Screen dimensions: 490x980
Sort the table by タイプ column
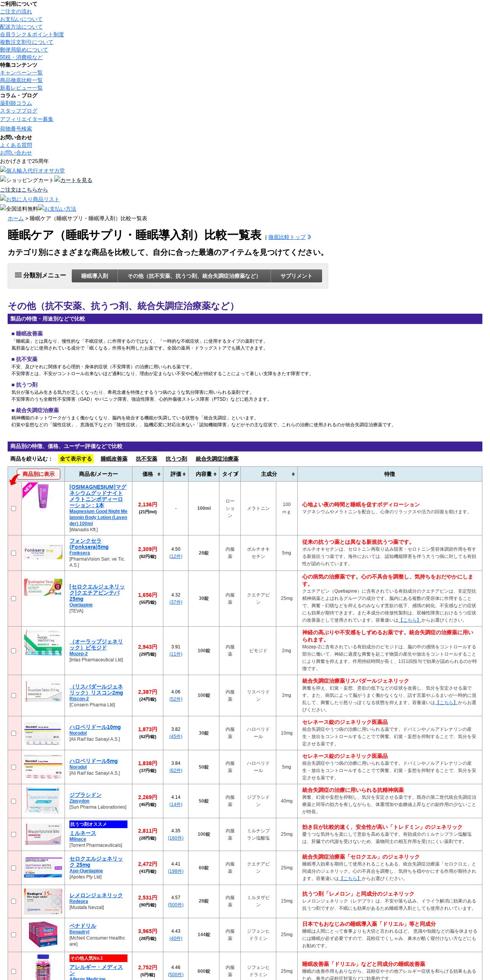[230, 474]
